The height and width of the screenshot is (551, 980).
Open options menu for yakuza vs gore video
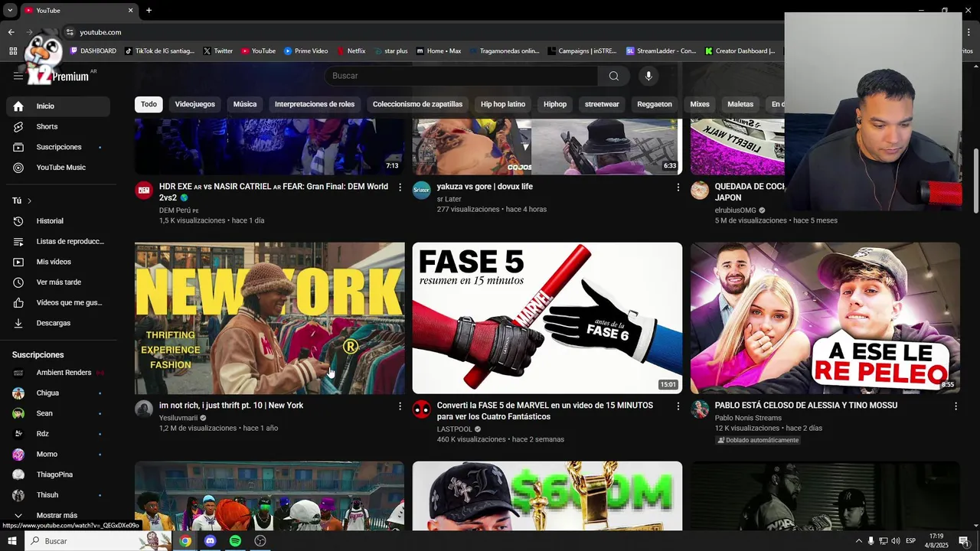(678, 187)
